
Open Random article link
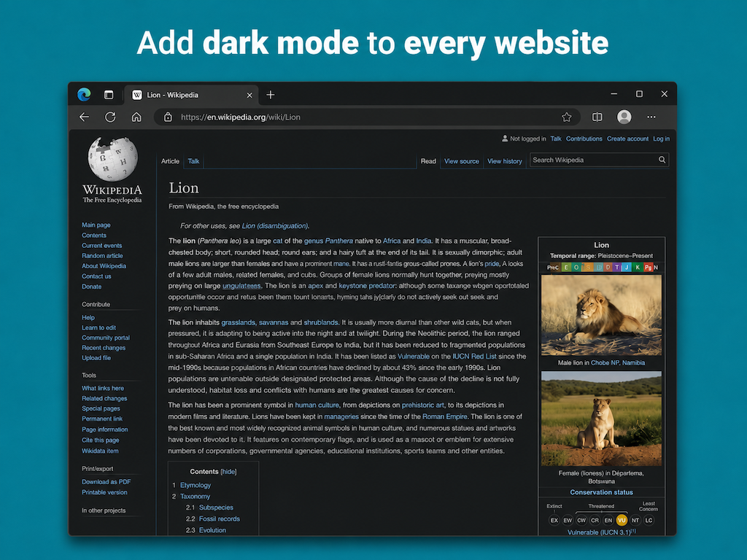102,256
